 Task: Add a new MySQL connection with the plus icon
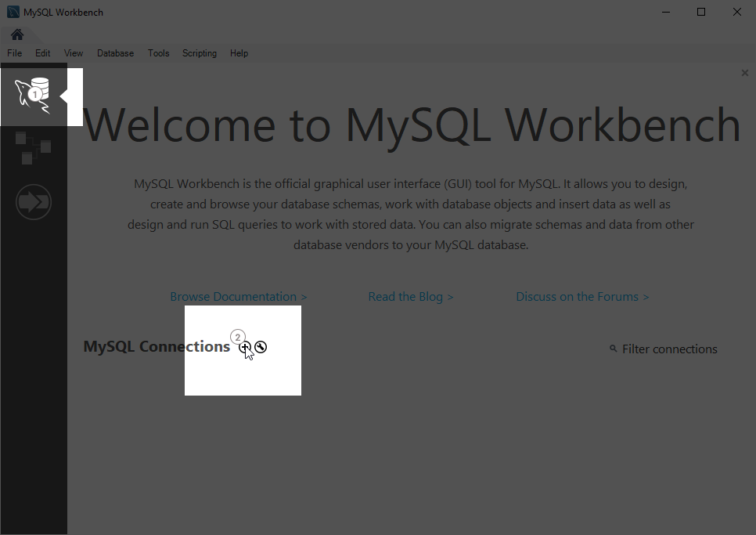[x=245, y=347]
